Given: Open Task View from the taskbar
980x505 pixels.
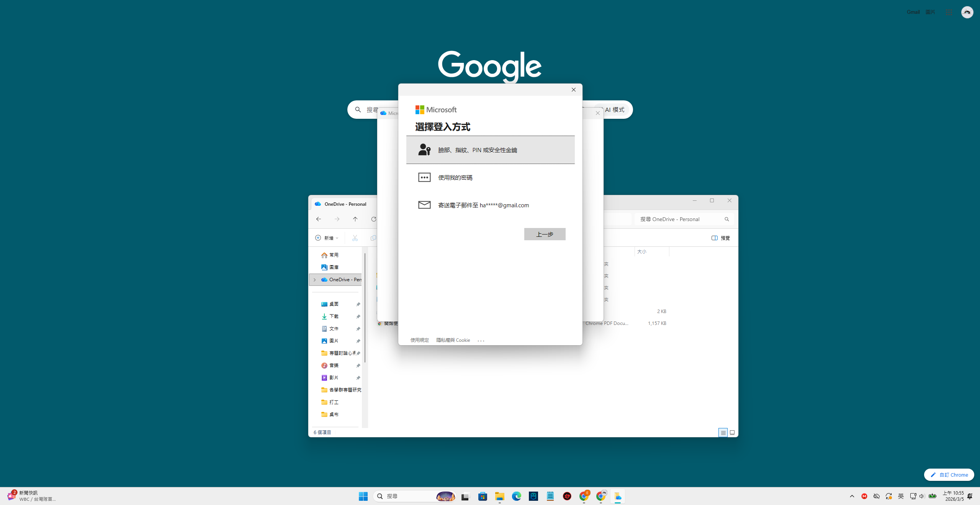Looking at the screenshot, I should pos(465,496).
